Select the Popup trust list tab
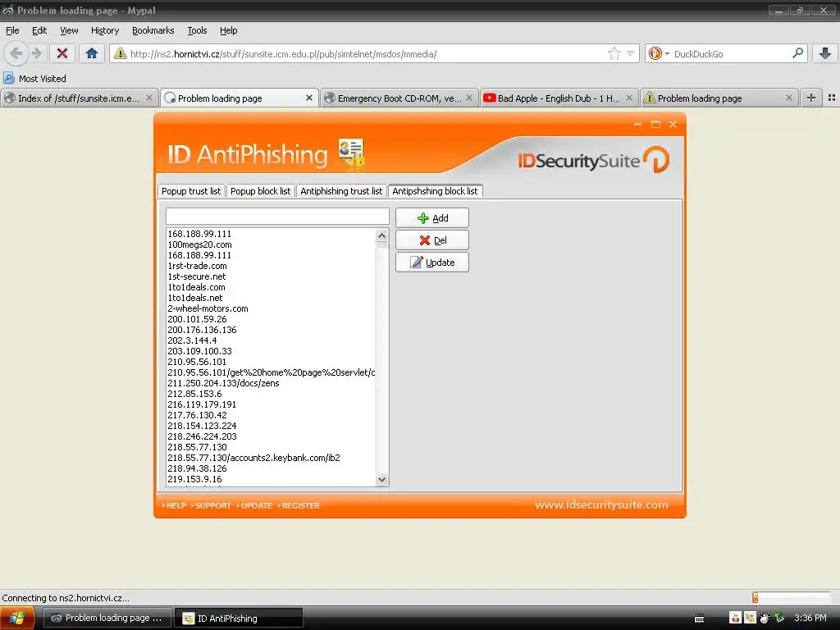This screenshot has height=630, width=840. pyautogui.click(x=191, y=191)
